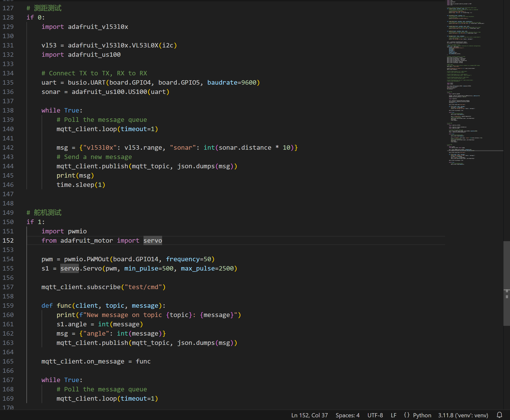Open indentation settings Spaces: 4
The image size is (510, 420).
[x=347, y=415]
